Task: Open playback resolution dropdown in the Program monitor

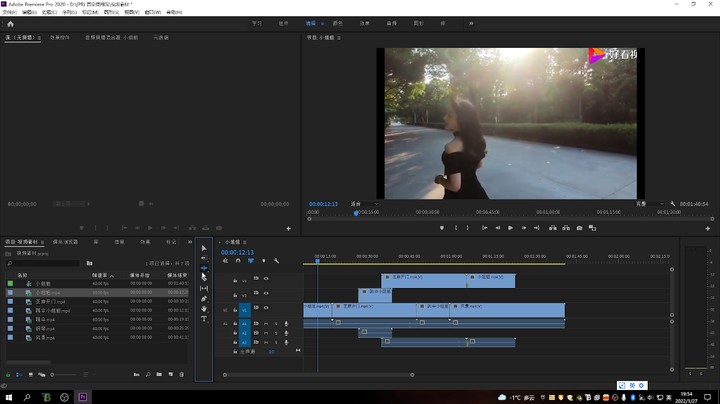Action: [649, 204]
